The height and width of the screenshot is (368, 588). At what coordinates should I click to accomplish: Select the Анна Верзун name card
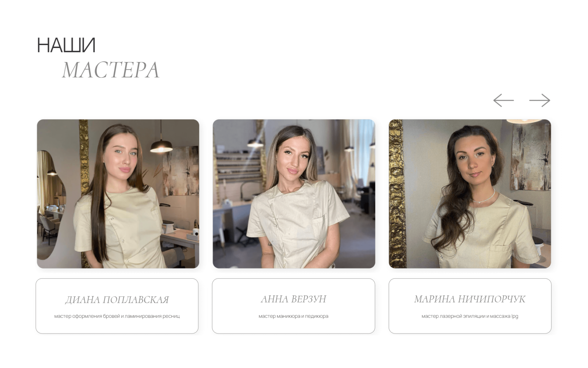pyautogui.click(x=293, y=306)
